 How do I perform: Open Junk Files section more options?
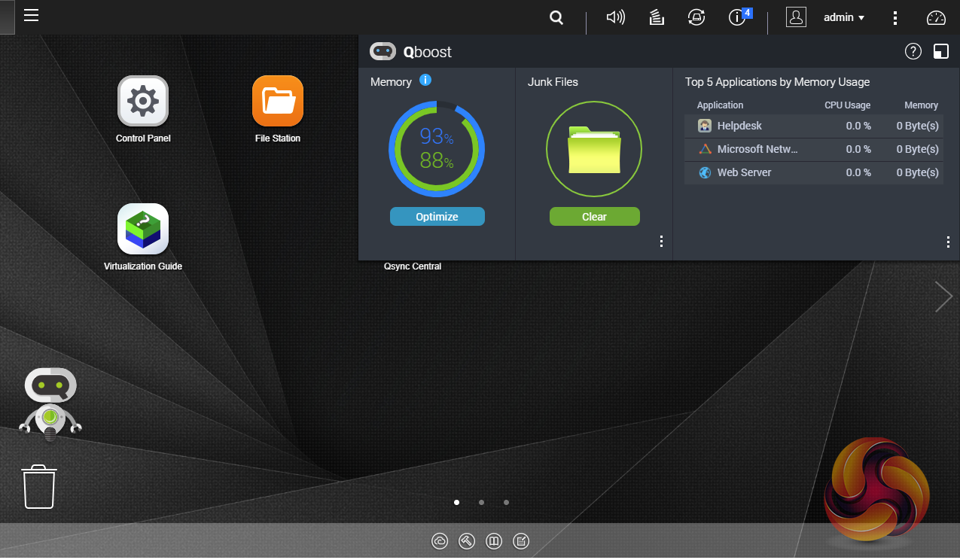pos(661,241)
